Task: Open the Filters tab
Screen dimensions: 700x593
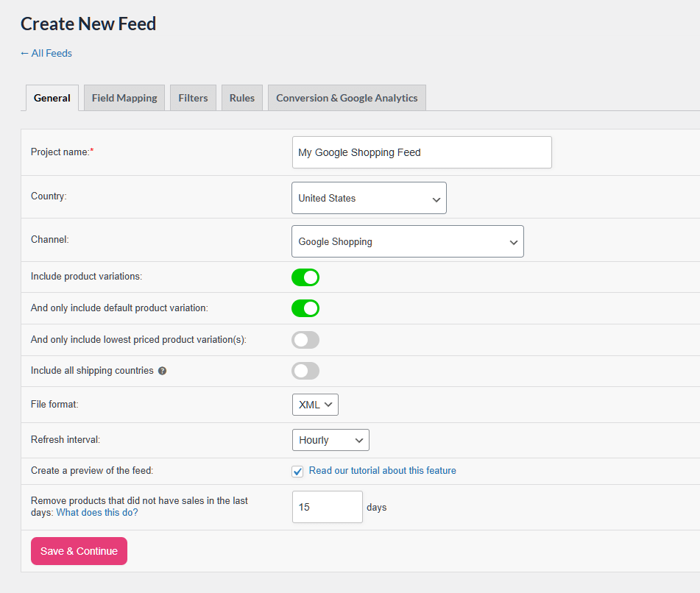Action: 193,98
